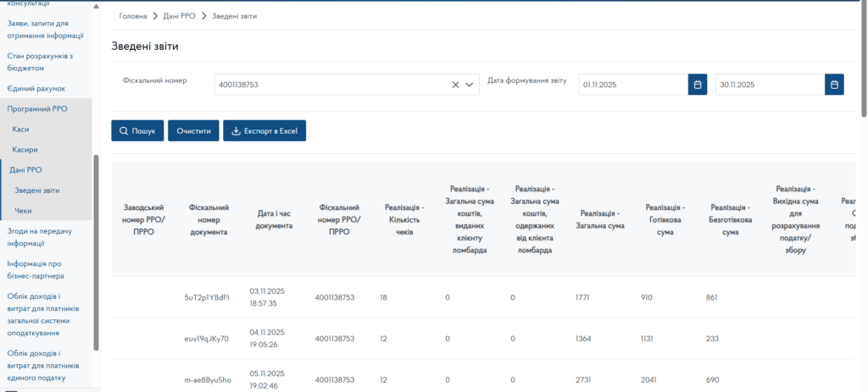Open the end date calendar picker icon

click(x=834, y=85)
